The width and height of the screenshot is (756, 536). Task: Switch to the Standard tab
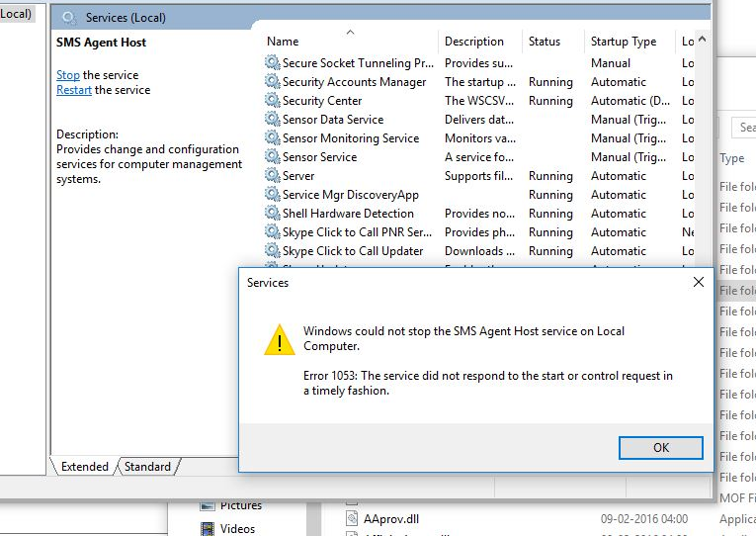point(147,467)
